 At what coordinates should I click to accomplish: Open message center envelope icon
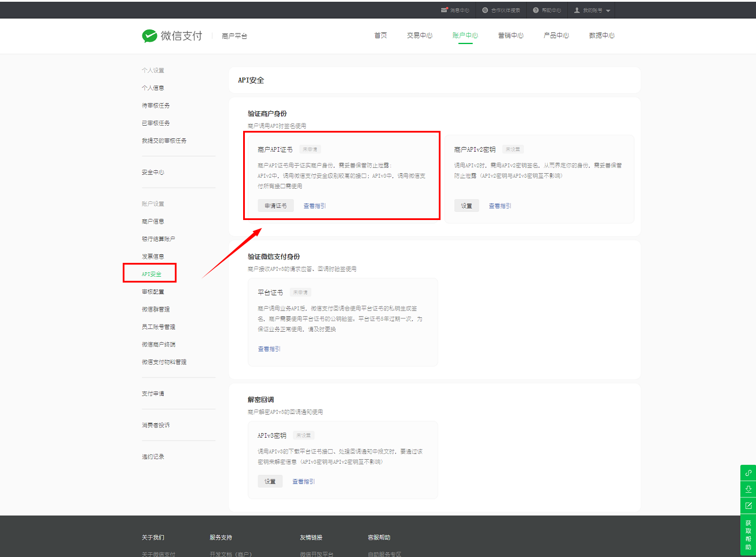444,10
